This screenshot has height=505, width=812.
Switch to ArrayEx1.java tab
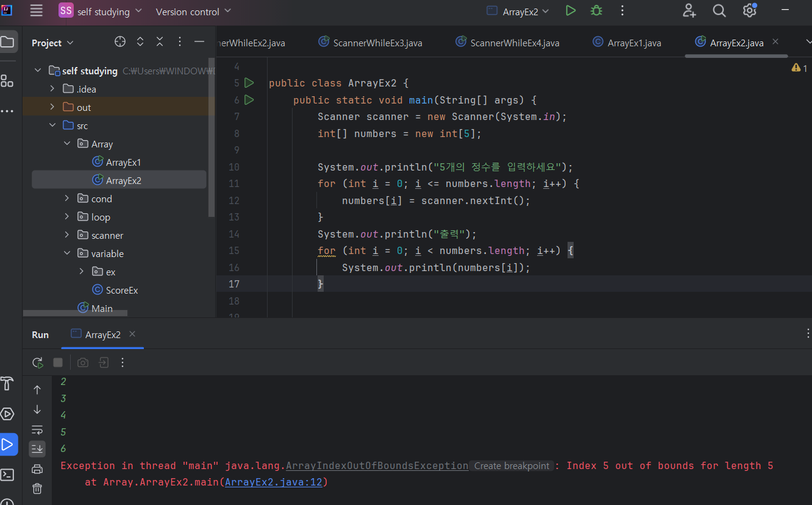tap(627, 43)
